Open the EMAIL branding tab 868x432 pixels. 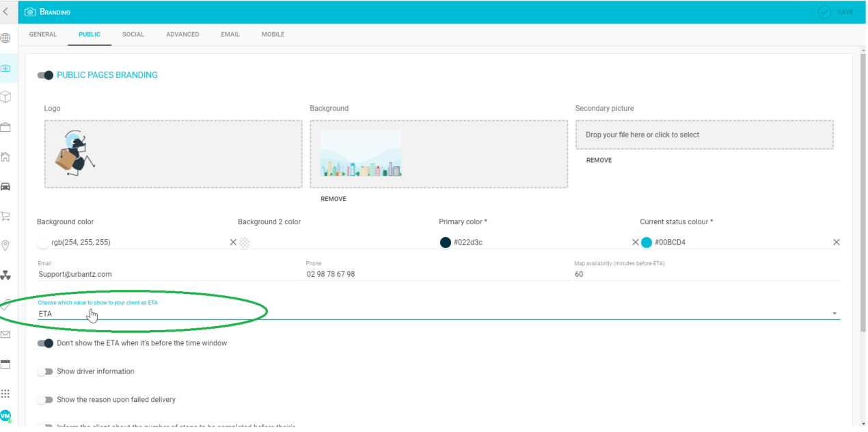pos(230,34)
